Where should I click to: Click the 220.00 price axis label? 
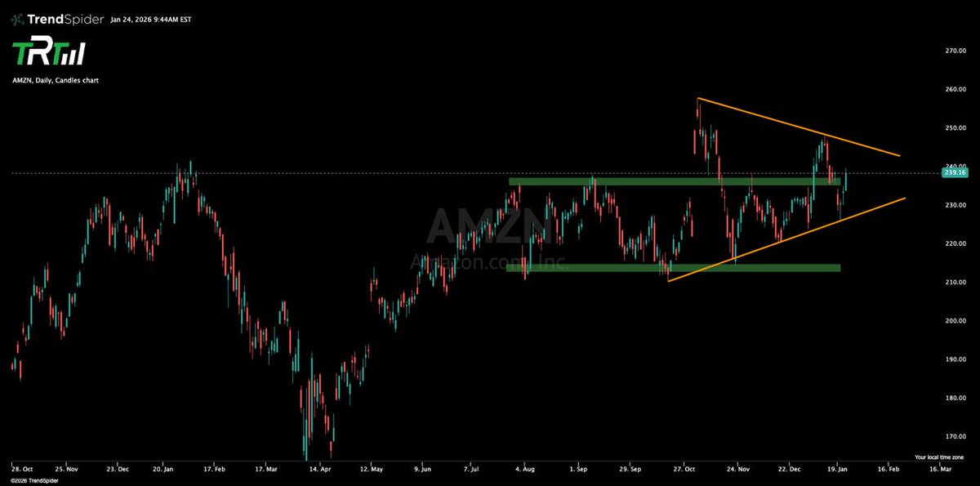coord(955,243)
